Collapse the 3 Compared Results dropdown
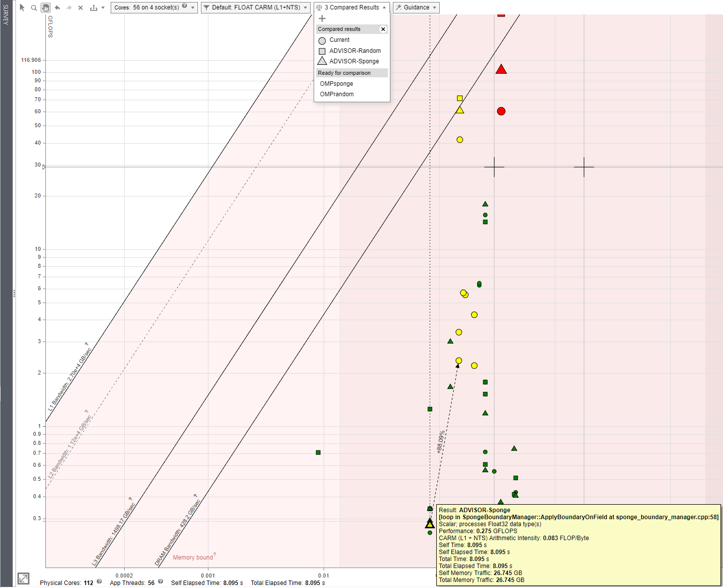The width and height of the screenshot is (723, 588). pos(352,7)
